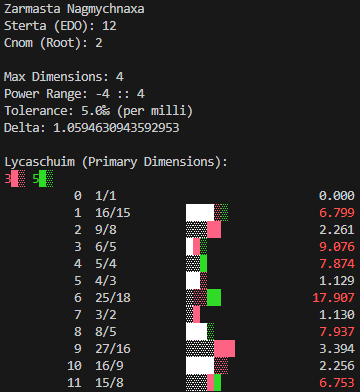The width and height of the screenshot is (360, 392).
Task: Click the 'Zarmasta Nagmychnaxa' title line
Action: (74, 9)
